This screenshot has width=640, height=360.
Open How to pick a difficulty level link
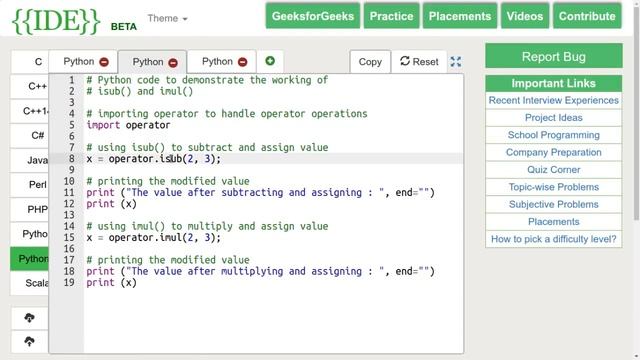click(554, 239)
